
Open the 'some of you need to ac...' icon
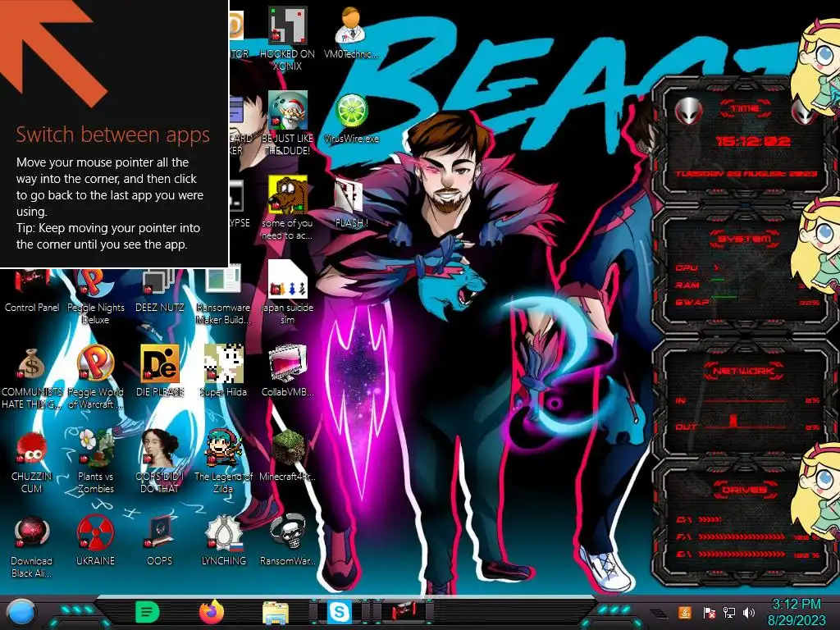(287, 208)
